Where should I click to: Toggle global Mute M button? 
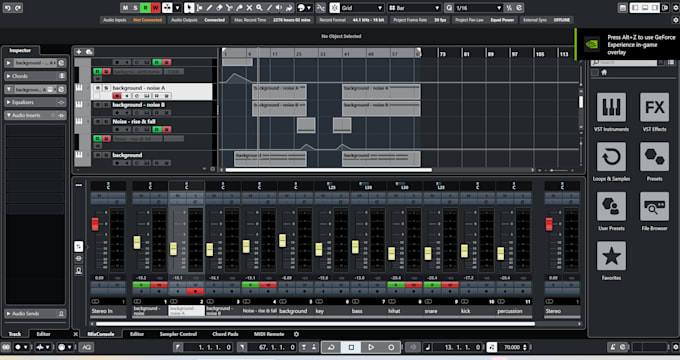[125, 8]
